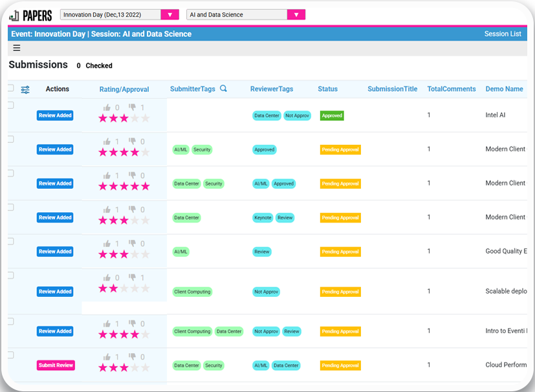Click Review Added button for Good Quality
This screenshot has height=392, width=535.
point(55,252)
